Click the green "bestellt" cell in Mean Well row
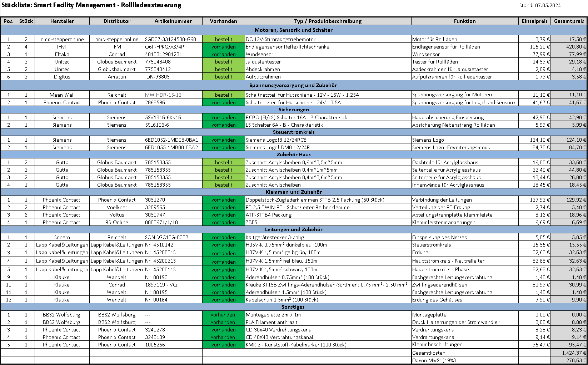 pyautogui.click(x=224, y=95)
